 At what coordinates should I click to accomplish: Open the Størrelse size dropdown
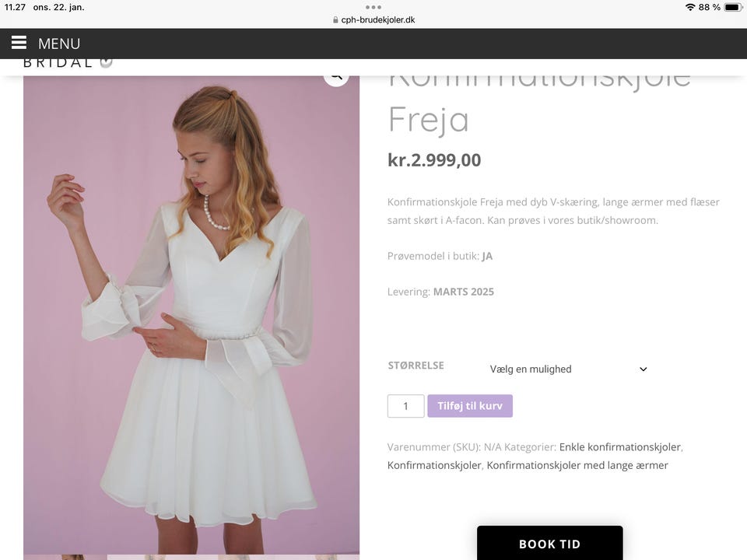568,369
